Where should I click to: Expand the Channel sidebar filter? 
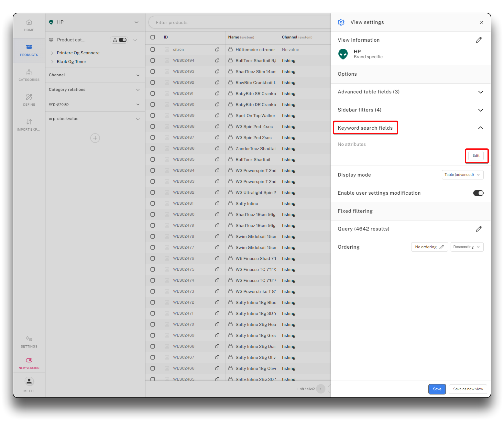tap(138, 75)
